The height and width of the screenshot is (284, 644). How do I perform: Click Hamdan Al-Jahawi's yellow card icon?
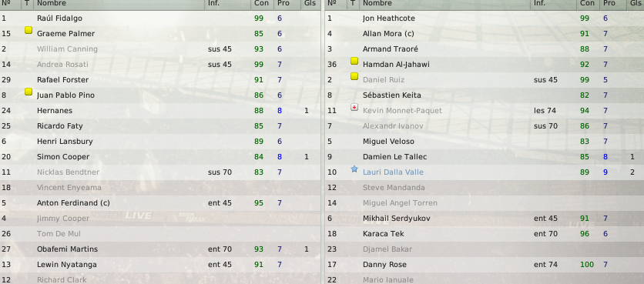[354, 61]
